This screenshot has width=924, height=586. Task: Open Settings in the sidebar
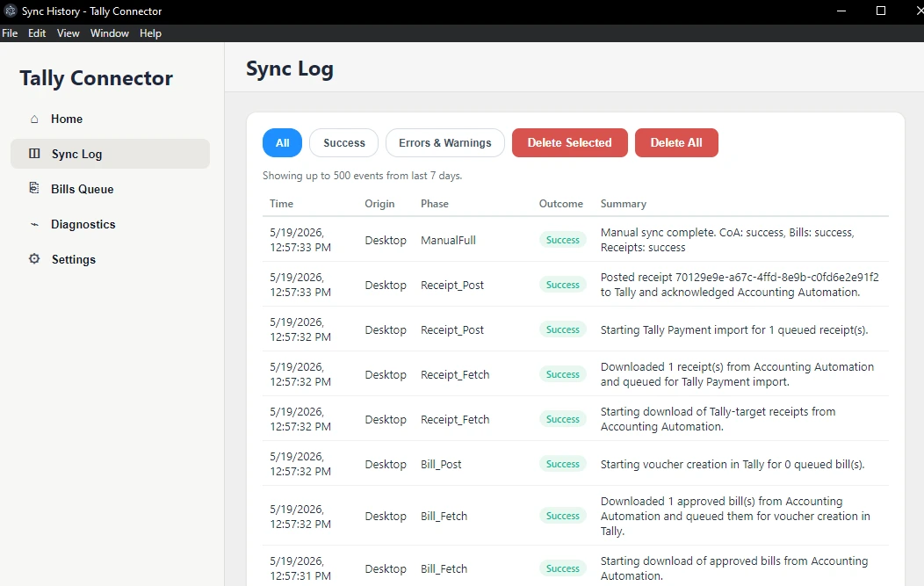pyautogui.click(x=110, y=259)
